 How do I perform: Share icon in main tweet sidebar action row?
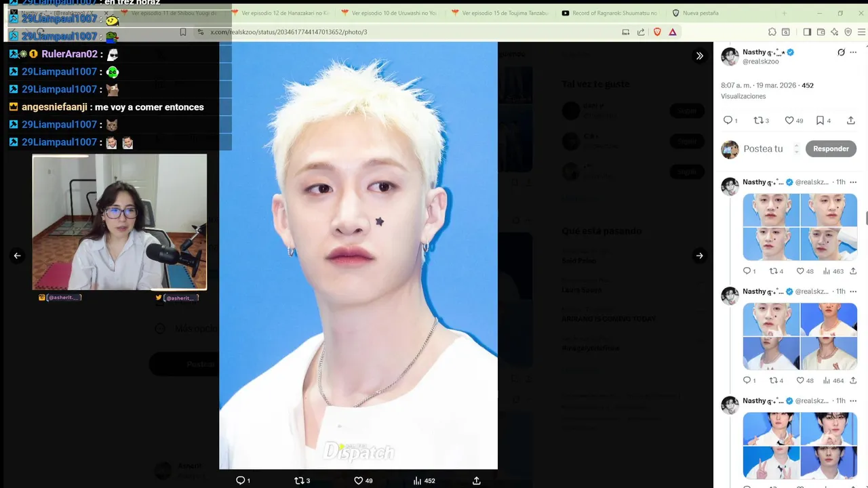tap(851, 120)
